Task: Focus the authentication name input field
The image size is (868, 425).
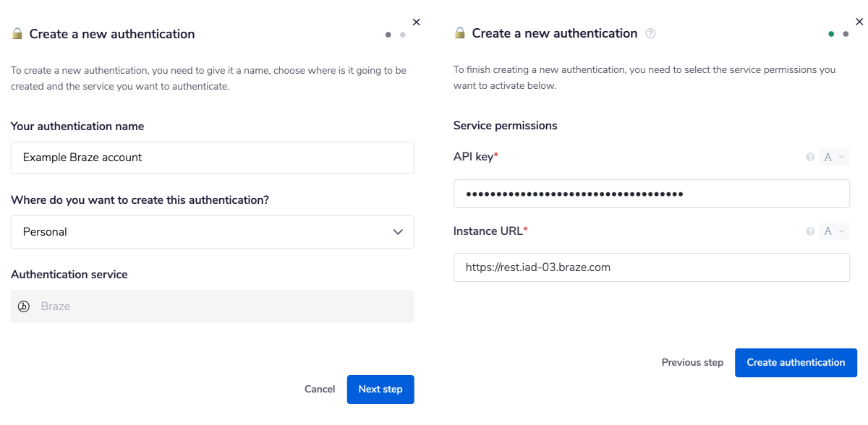Action: [212, 158]
